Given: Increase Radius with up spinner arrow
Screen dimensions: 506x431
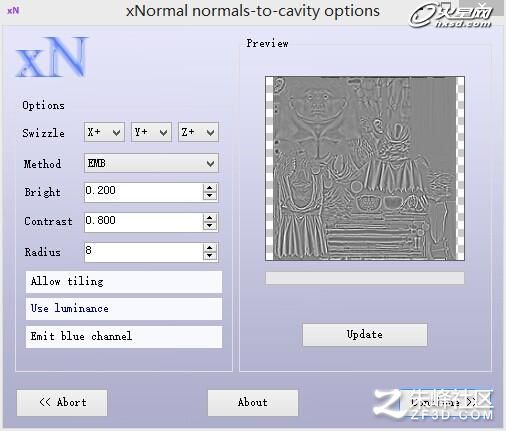Looking at the screenshot, I should click(x=209, y=248).
